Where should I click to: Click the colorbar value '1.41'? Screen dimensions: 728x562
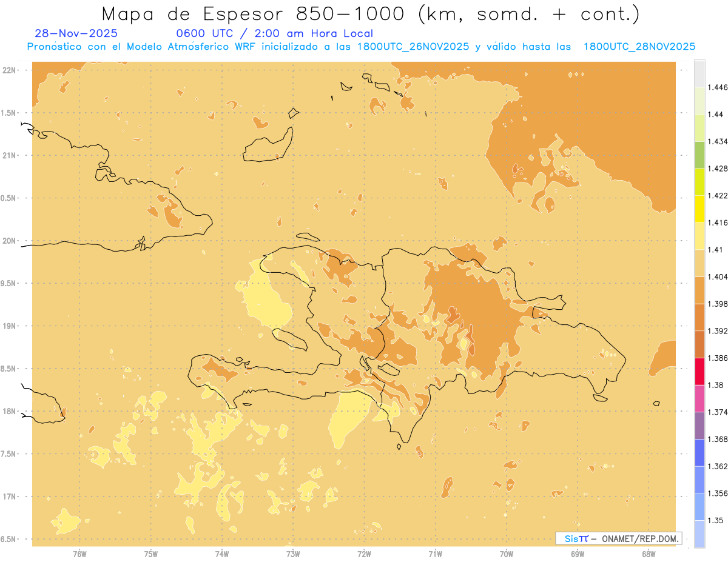click(x=715, y=249)
